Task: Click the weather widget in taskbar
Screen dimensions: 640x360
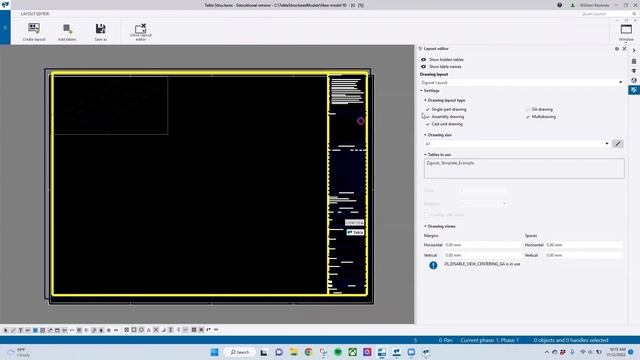Action: (x=19, y=352)
